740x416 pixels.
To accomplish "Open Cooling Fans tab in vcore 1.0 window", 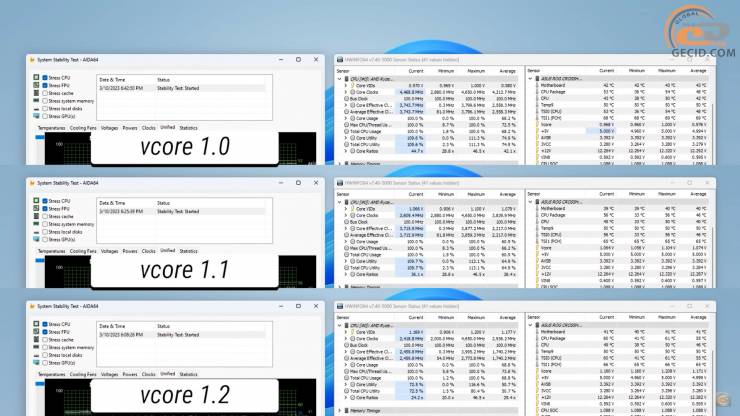I will [x=83, y=128].
